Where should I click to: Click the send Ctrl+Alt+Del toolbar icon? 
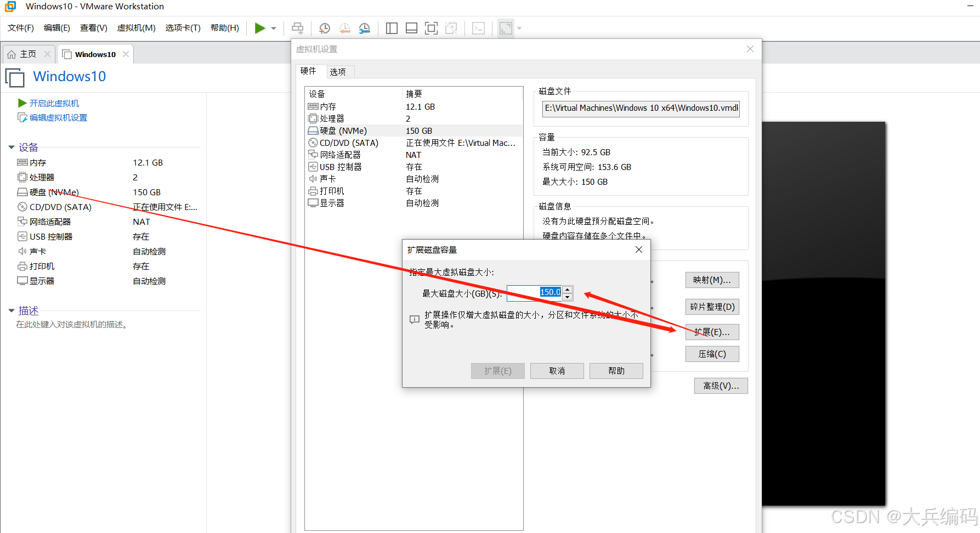pos(297,28)
